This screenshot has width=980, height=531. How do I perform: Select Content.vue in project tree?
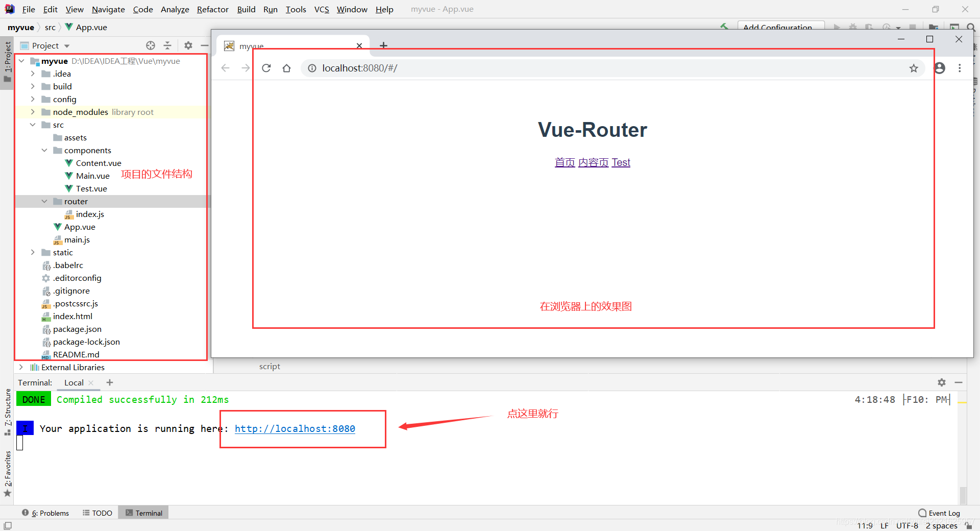[x=99, y=163]
